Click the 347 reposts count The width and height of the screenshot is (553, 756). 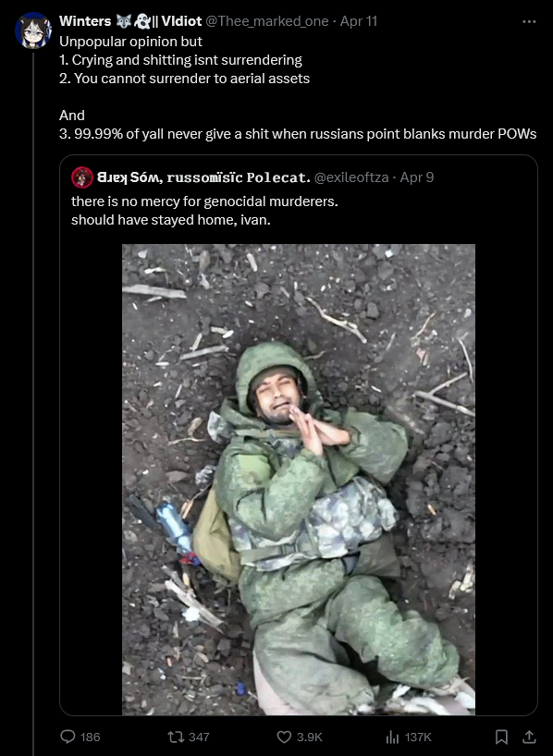click(199, 737)
